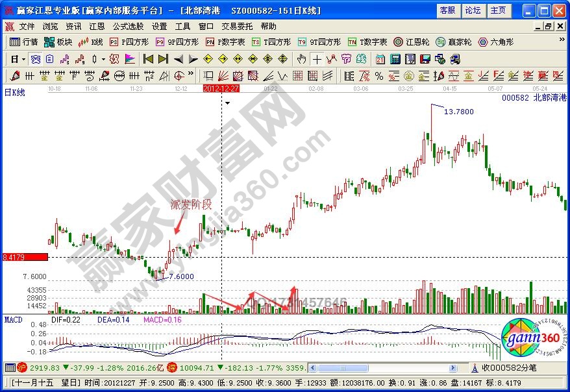This screenshot has width=570, height=392.
Task: Open the dropdown arrow beside the fill tool
Action: 103,58
